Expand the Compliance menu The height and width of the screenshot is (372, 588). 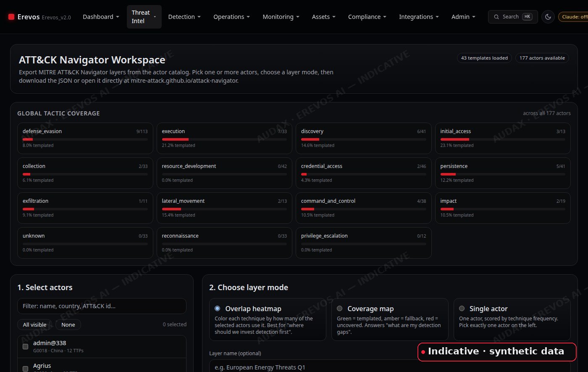coord(367,17)
